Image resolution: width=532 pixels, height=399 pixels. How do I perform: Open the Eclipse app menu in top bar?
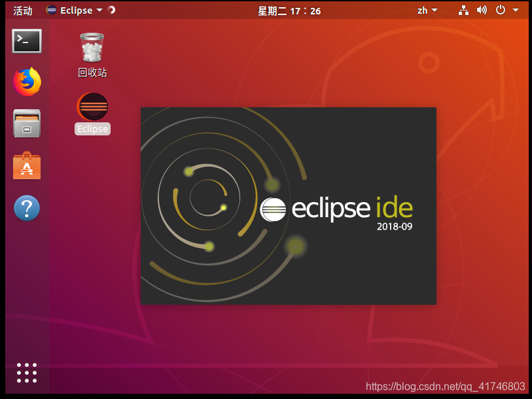point(74,10)
